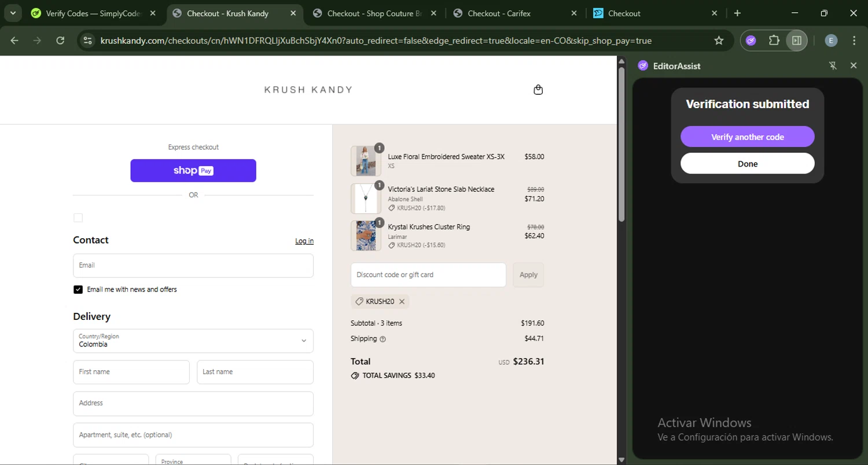Go back to previous page
The width and height of the screenshot is (868, 465).
click(x=14, y=40)
